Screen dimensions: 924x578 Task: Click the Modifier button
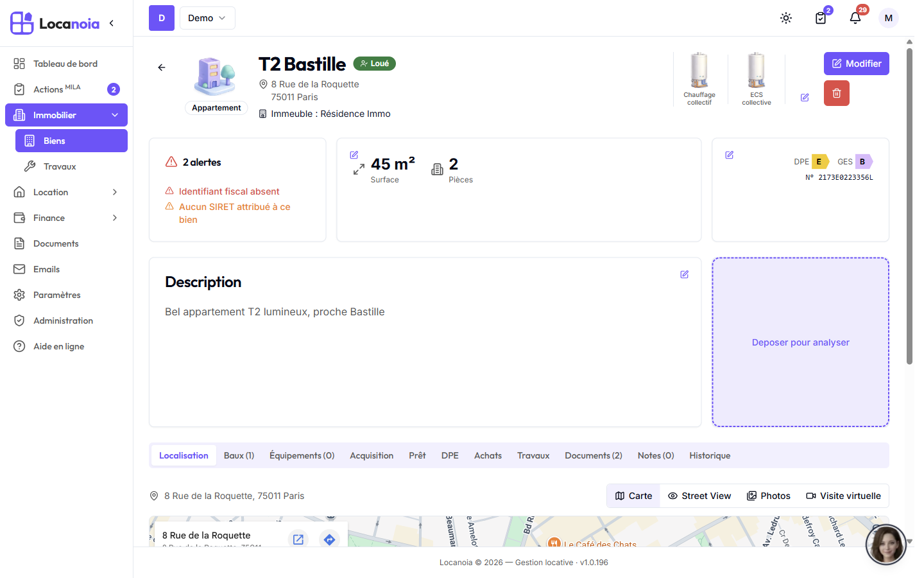pyautogui.click(x=857, y=64)
